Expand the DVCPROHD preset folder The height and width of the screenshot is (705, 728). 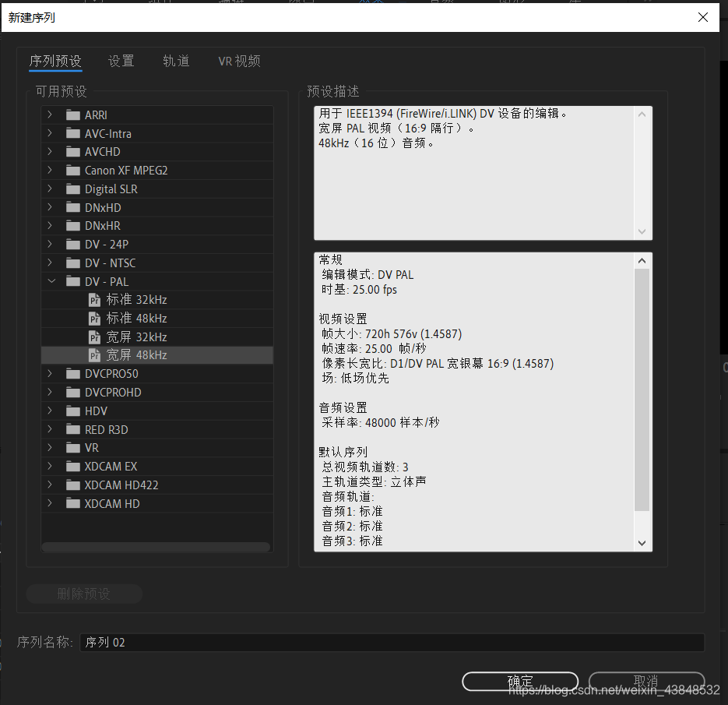tap(50, 392)
